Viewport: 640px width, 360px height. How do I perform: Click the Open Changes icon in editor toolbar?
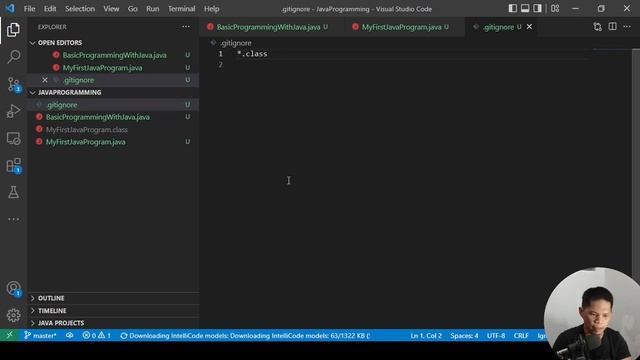click(598, 27)
